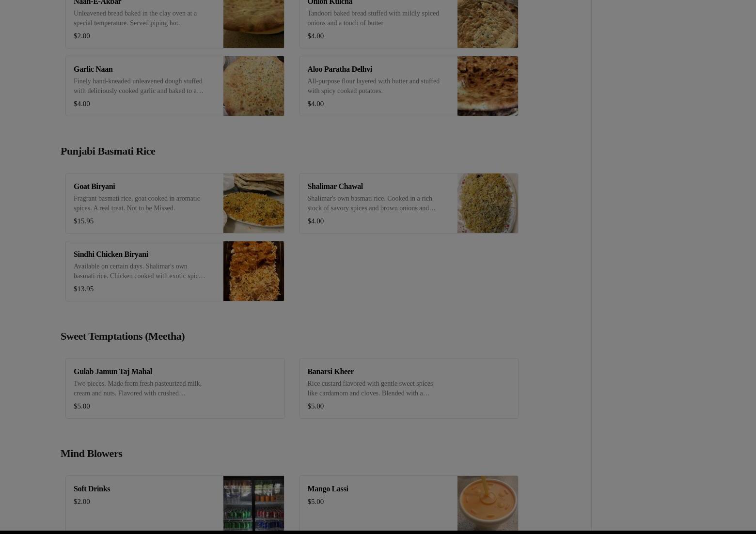The height and width of the screenshot is (534, 756).
Task: Open the Soft Drinks item
Action: (x=174, y=503)
